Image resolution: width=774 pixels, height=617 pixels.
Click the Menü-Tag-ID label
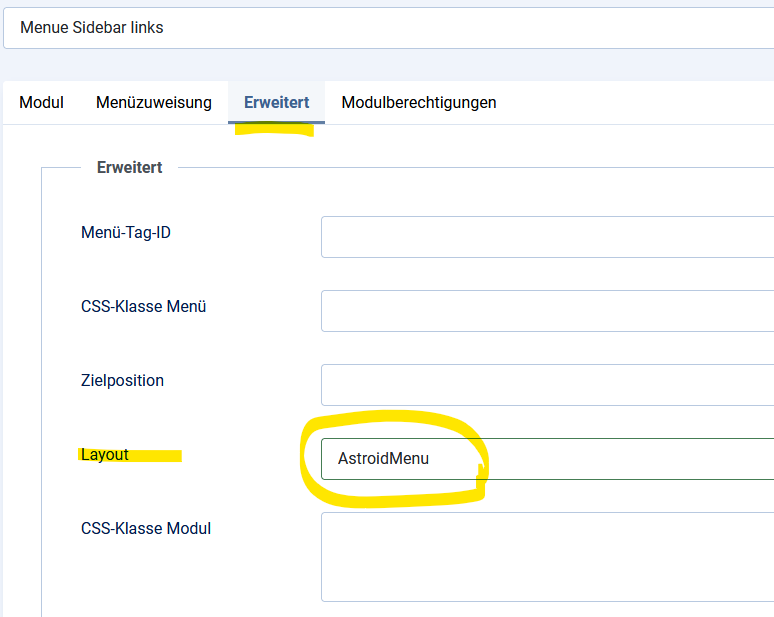(x=126, y=233)
